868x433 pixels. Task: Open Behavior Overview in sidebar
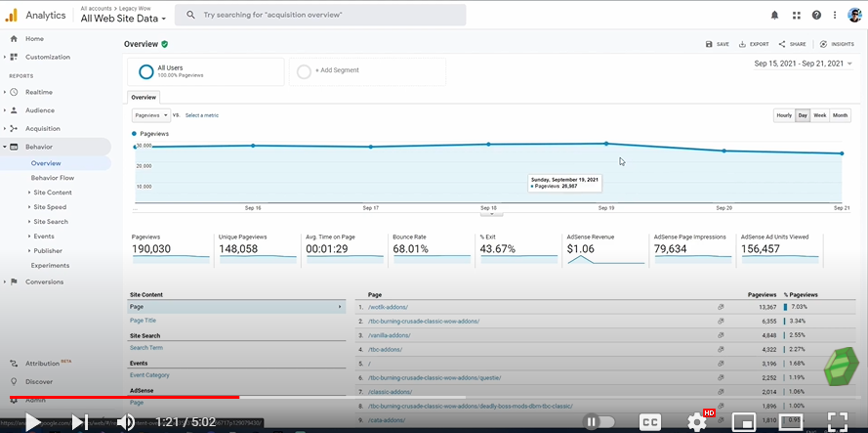click(x=46, y=163)
